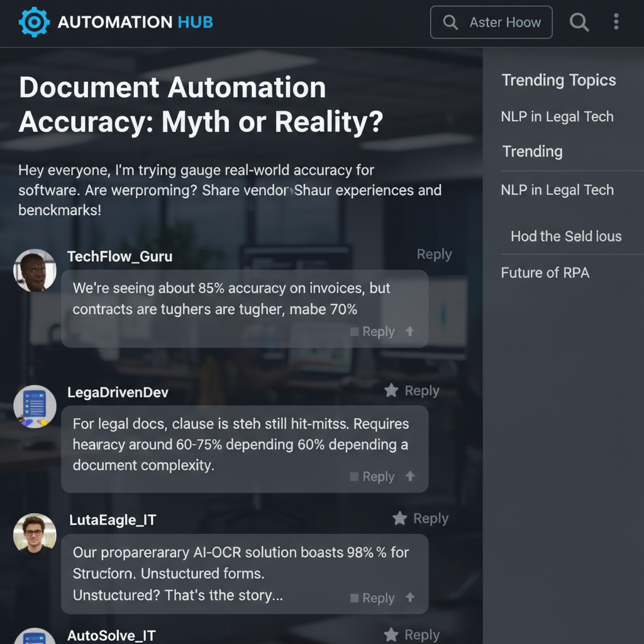644x644 pixels.
Task: Click the star icon on AutoSolve_IT's post
Action: (391, 635)
